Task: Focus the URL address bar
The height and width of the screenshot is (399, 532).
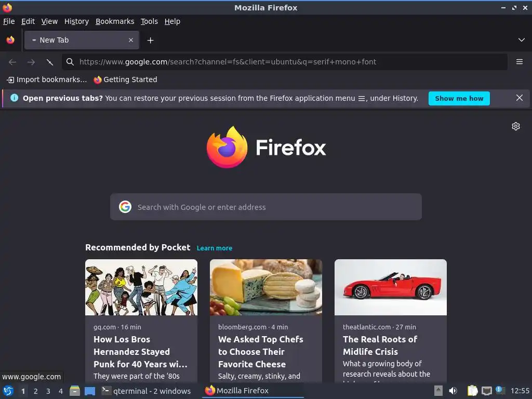Action: coord(284,62)
